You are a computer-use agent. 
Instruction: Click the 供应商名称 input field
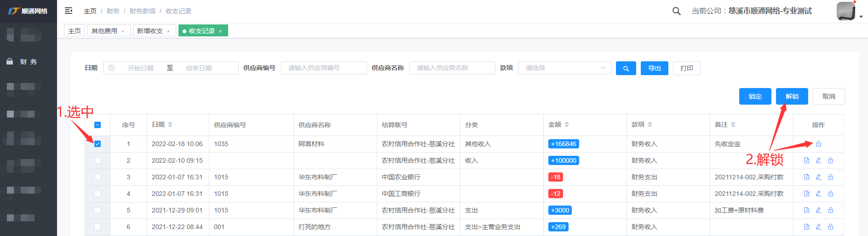click(x=452, y=68)
